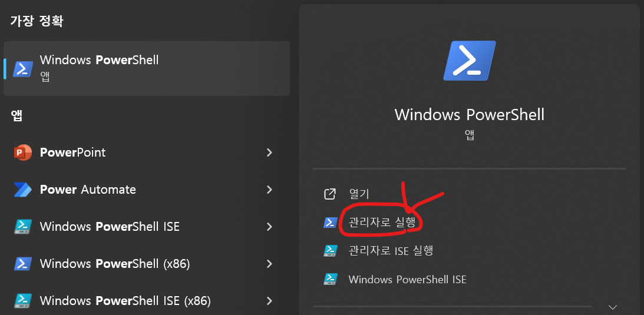The image size is (644, 315).
Task: Expand Windows PowerShell ISE result chevron
Action: point(269,227)
